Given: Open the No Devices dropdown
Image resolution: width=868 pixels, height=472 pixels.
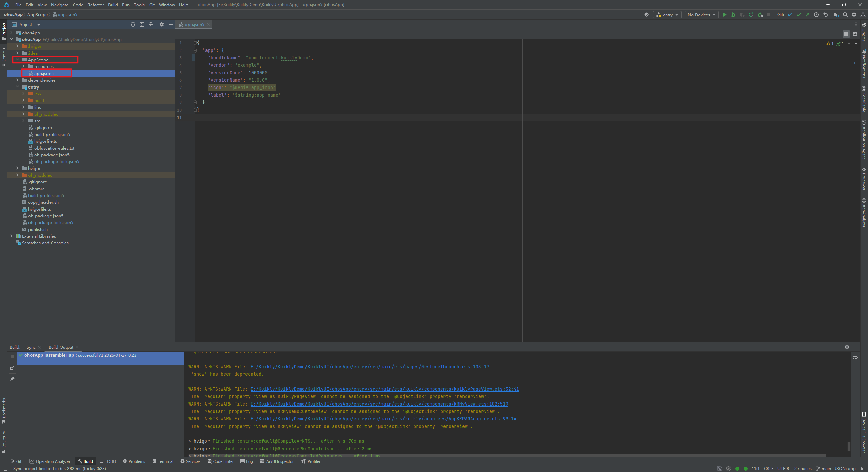Looking at the screenshot, I should (x=701, y=15).
